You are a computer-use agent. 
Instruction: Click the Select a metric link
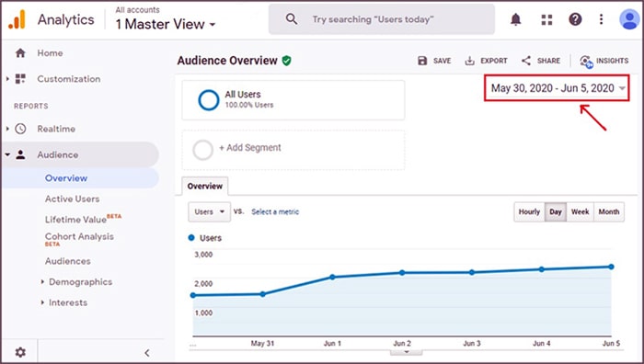(x=275, y=211)
